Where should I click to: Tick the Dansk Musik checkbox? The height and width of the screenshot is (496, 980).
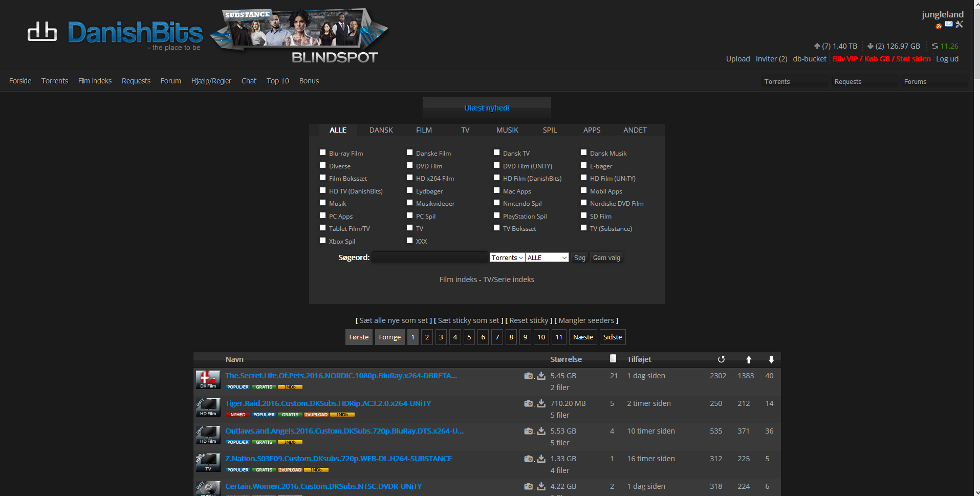point(583,153)
